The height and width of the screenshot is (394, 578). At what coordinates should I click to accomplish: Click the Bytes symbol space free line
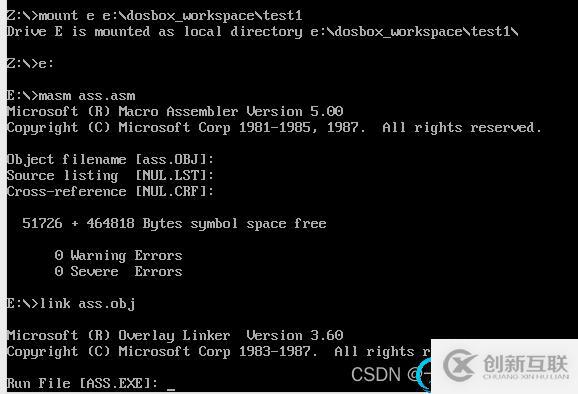click(174, 223)
